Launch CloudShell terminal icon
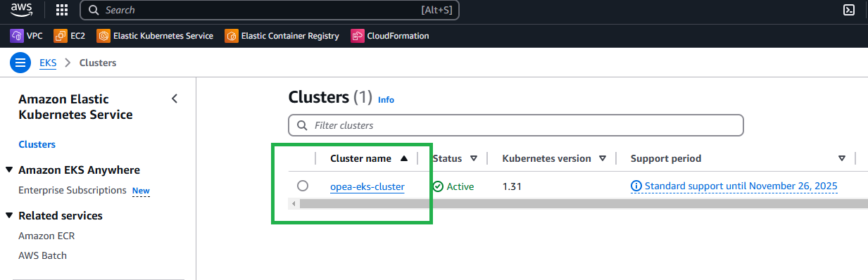Viewport: 868px width, 280px height. [849, 10]
